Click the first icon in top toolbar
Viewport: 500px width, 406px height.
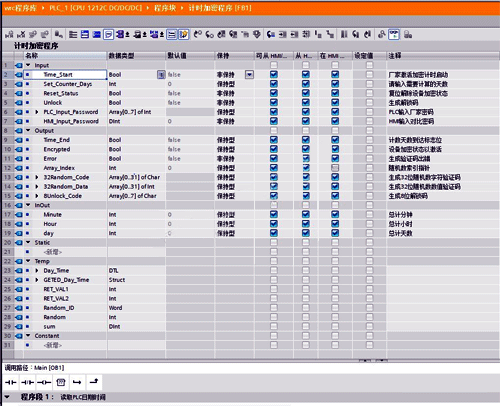(9, 34)
